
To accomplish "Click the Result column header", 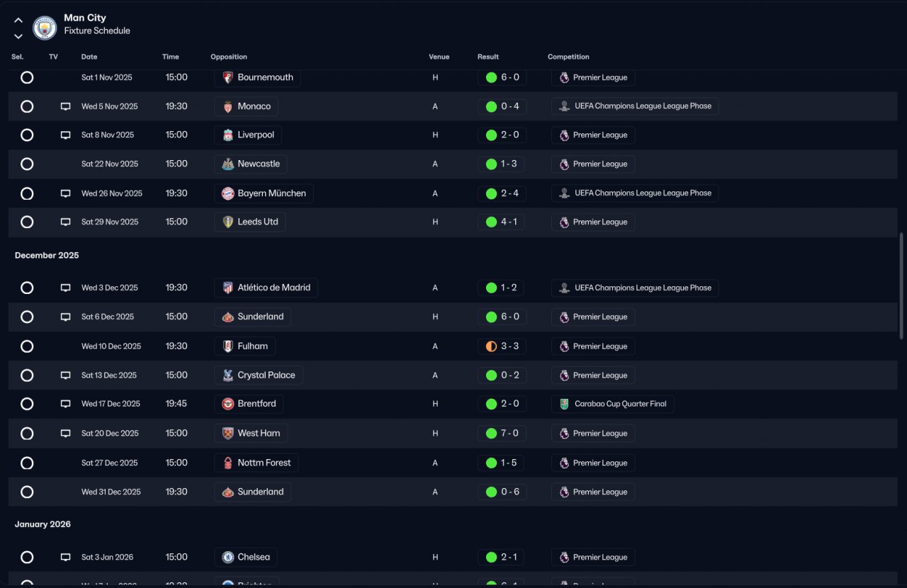I will [x=488, y=57].
